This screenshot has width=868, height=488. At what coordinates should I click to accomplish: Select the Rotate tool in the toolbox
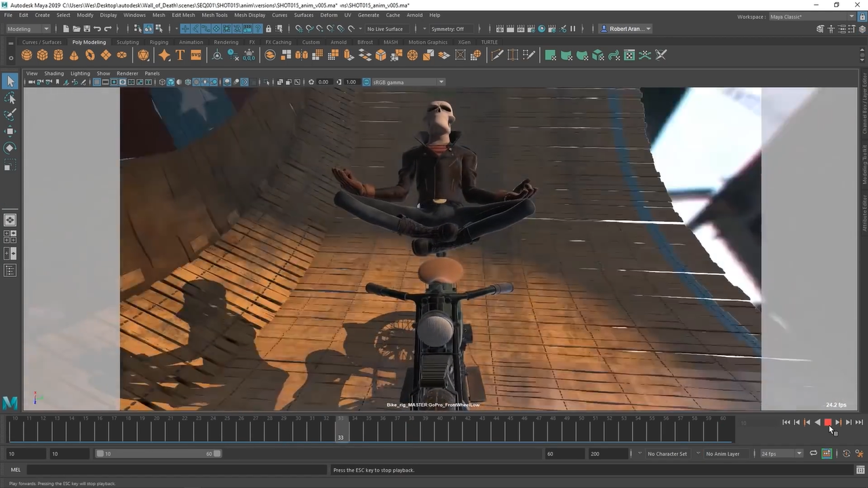pyautogui.click(x=10, y=148)
